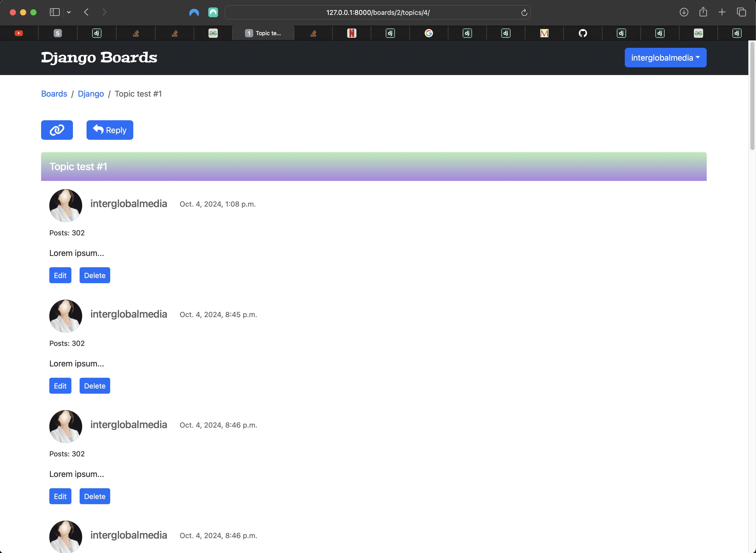Click the chain-link icon button beside Reply
Image resolution: width=756 pixels, height=553 pixels.
57,130
